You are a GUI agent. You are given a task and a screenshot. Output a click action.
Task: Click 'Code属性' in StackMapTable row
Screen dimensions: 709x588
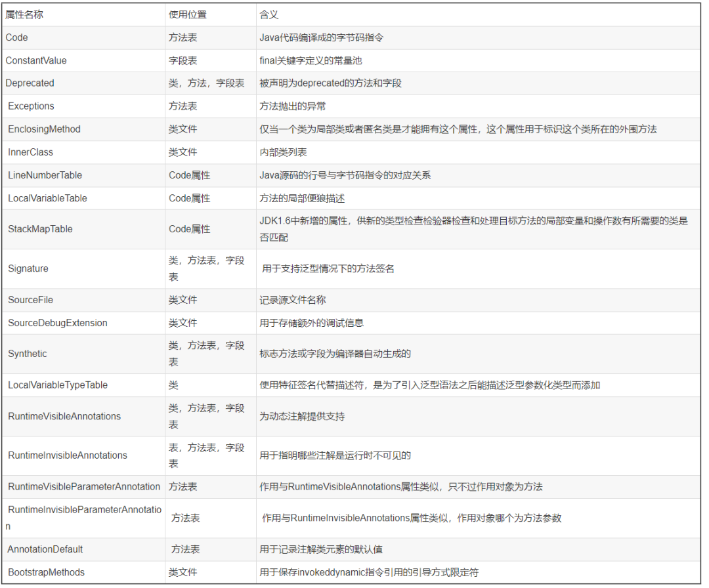tap(190, 229)
